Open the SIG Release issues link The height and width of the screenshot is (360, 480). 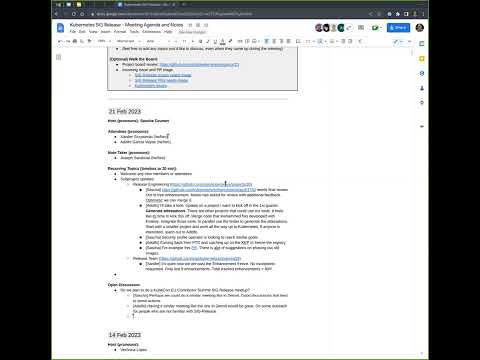[163, 75]
